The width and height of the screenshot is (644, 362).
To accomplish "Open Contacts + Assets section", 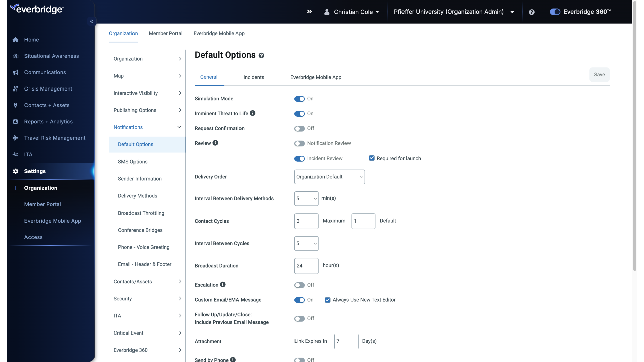I will point(47,105).
